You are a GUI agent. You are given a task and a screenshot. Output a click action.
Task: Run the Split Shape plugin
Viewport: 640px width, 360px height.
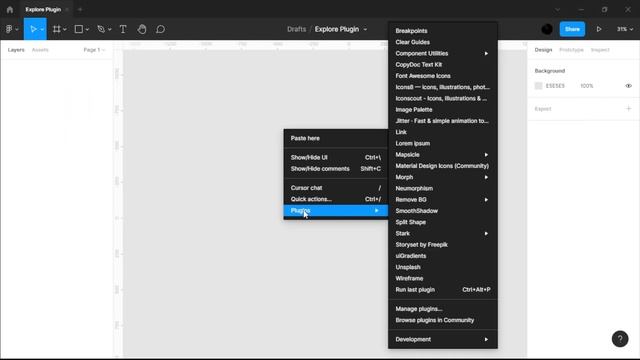point(442,222)
